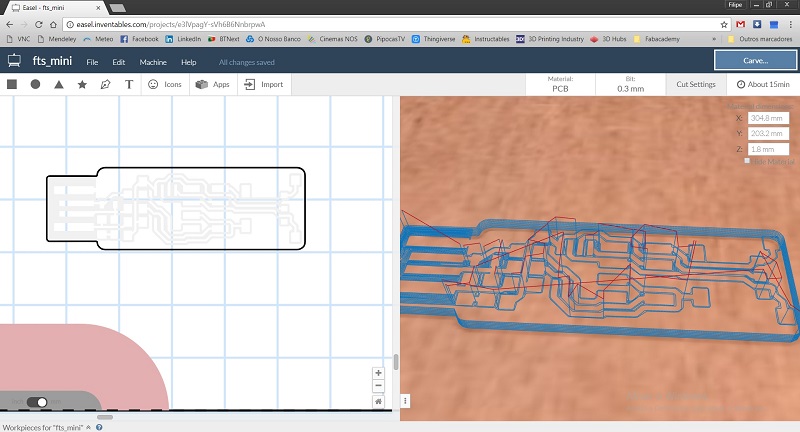Click the Easel logo icon
The height and width of the screenshot is (432, 800).
(x=14, y=61)
